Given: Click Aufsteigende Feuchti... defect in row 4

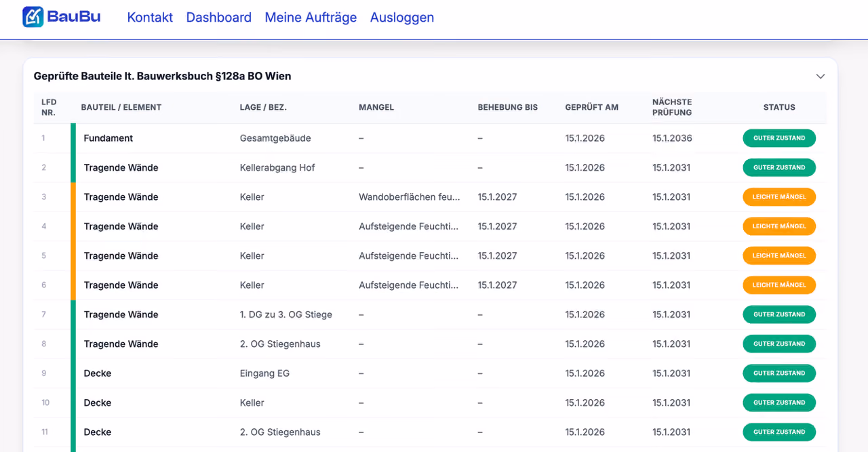Looking at the screenshot, I should (x=409, y=226).
